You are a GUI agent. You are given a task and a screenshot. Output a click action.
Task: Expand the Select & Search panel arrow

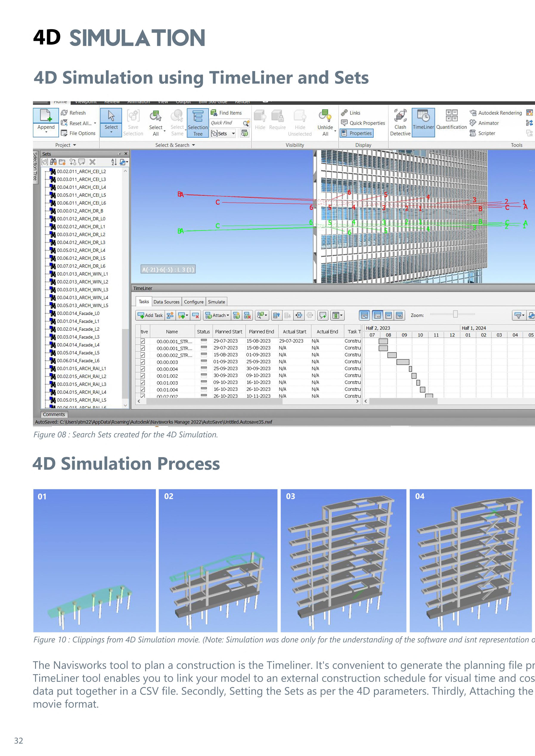tap(193, 145)
